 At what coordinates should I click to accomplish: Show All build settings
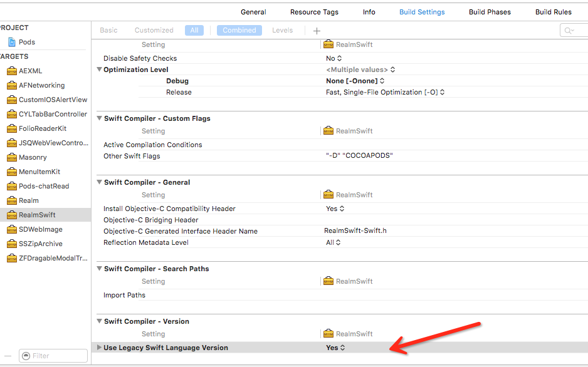click(x=194, y=30)
